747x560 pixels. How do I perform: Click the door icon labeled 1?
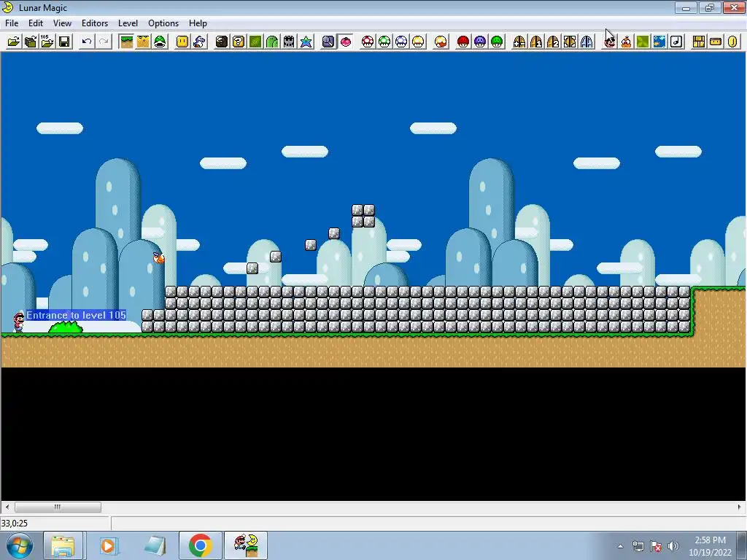(x=536, y=42)
